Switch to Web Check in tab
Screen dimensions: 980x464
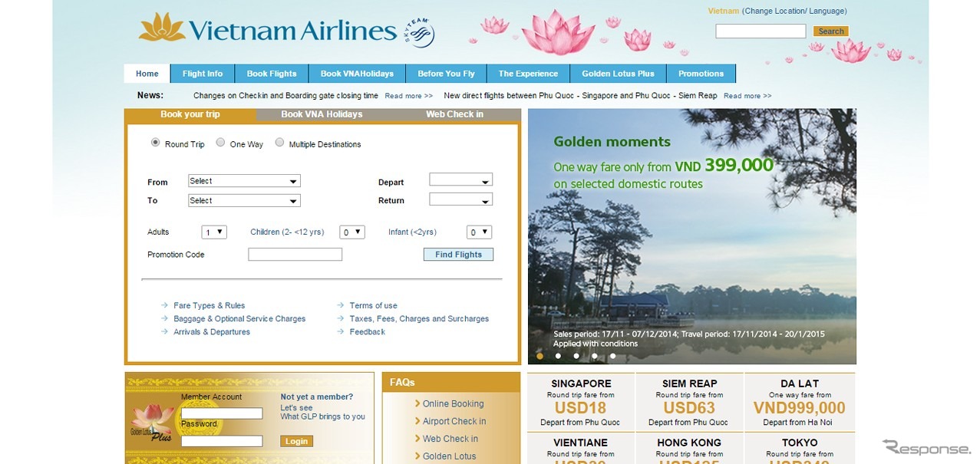click(455, 114)
